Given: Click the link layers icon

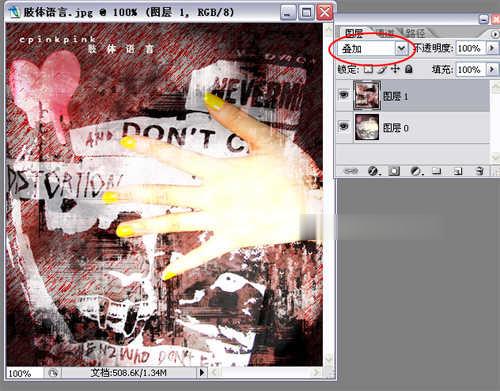Looking at the screenshot, I should click(x=351, y=171).
